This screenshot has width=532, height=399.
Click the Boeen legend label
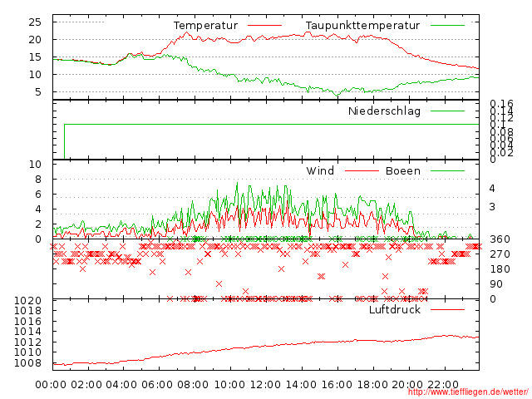[402, 170]
